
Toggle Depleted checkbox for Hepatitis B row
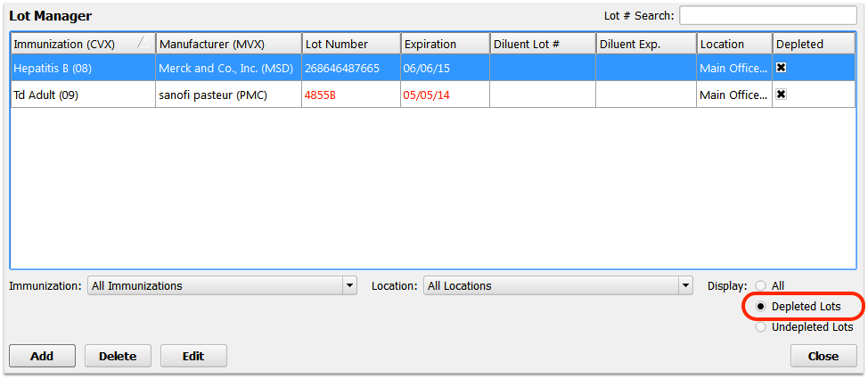click(781, 68)
